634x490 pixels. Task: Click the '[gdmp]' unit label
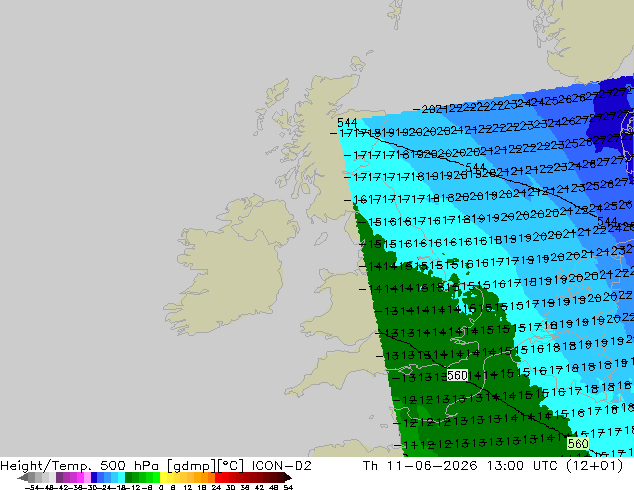[x=191, y=466]
